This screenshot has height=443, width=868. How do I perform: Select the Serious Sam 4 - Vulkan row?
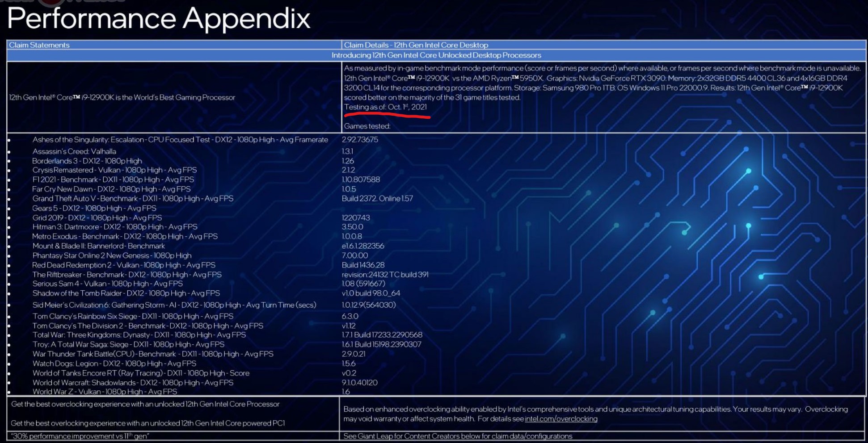tap(108, 284)
